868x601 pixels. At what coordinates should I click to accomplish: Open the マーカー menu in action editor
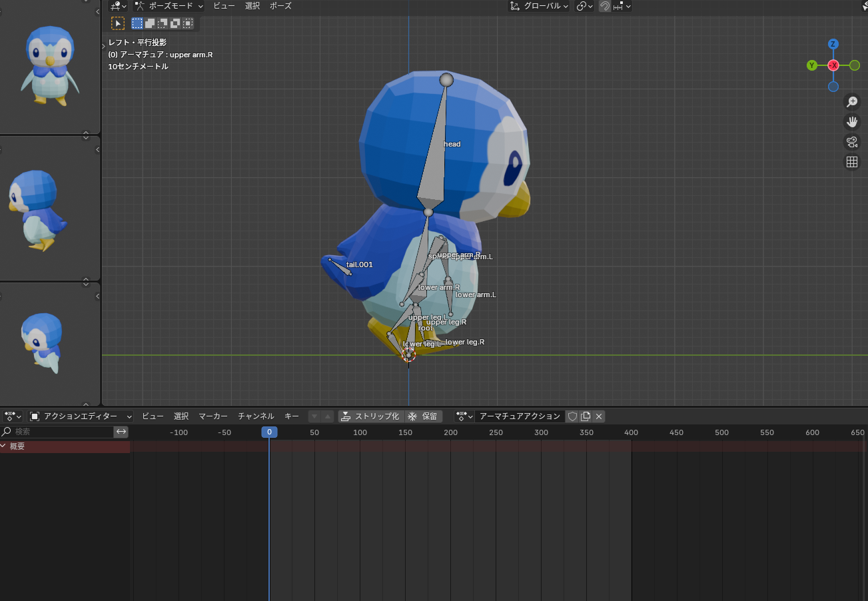(x=213, y=416)
